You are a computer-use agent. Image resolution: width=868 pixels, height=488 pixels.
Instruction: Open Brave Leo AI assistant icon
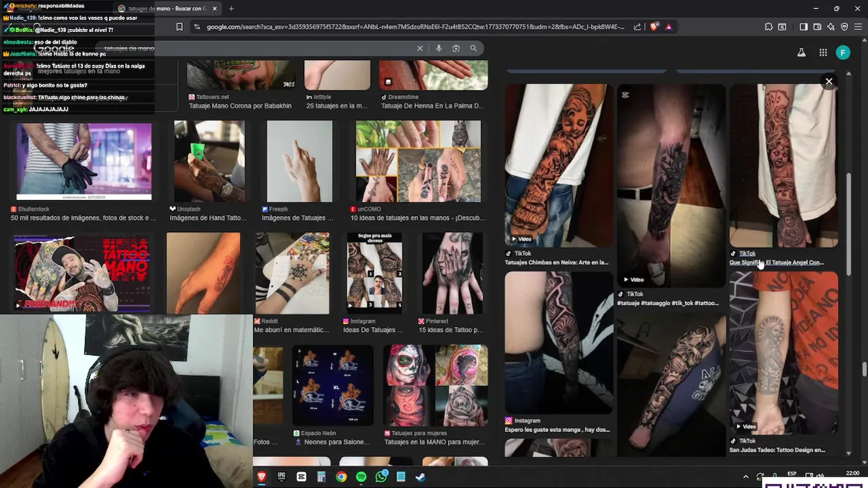(x=831, y=27)
